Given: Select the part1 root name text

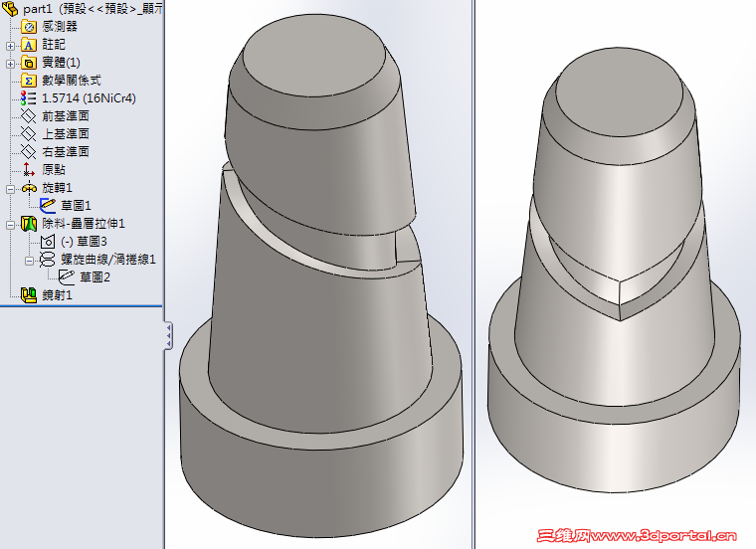Looking at the screenshot, I should click(x=37, y=9).
